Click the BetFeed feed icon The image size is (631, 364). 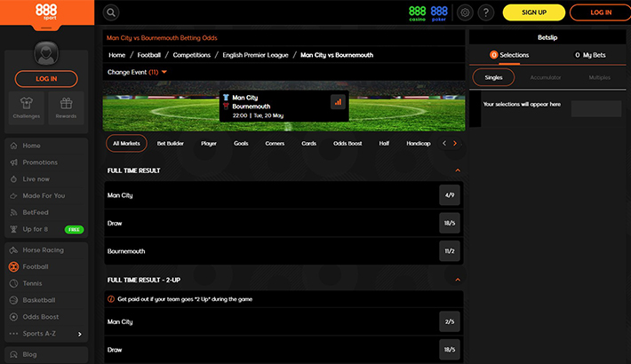[13, 212]
